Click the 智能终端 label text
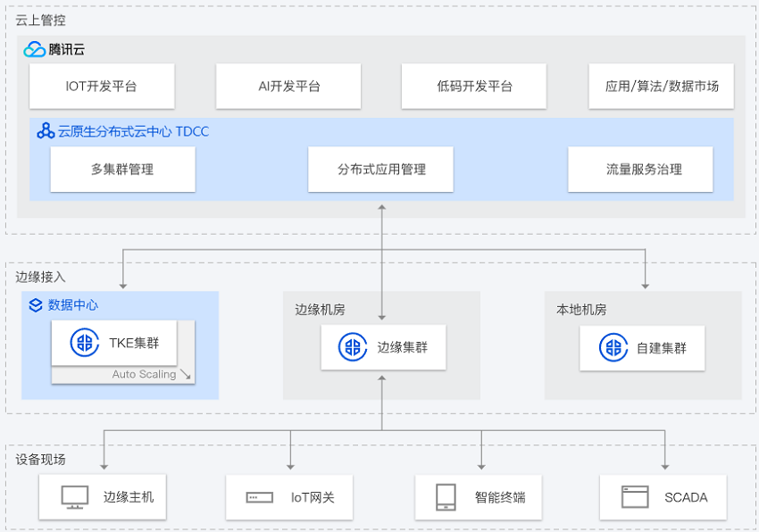 [x=500, y=497]
